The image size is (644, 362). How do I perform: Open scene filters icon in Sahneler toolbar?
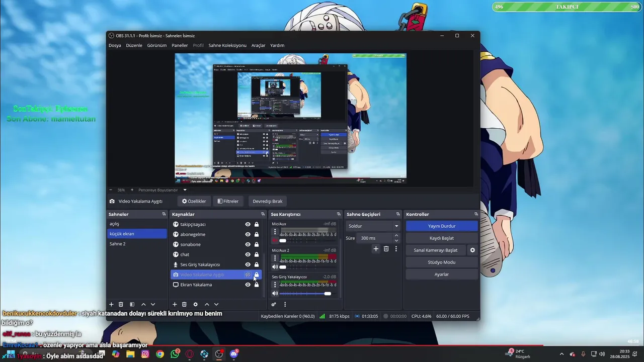(132, 304)
